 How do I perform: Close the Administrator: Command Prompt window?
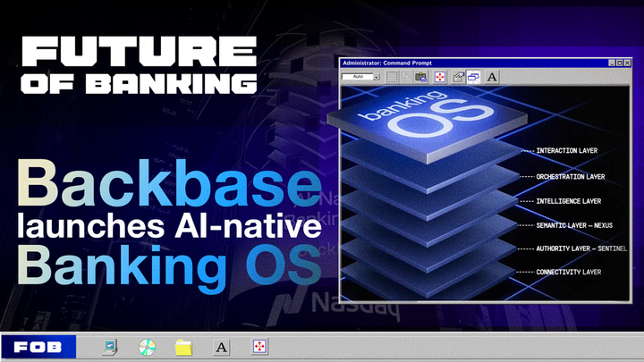click(627, 63)
